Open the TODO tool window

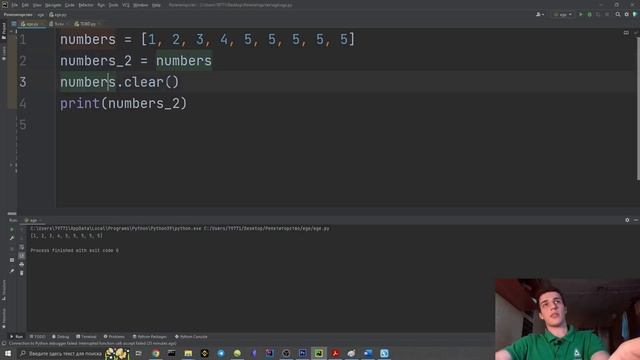pyautogui.click(x=38, y=337)
